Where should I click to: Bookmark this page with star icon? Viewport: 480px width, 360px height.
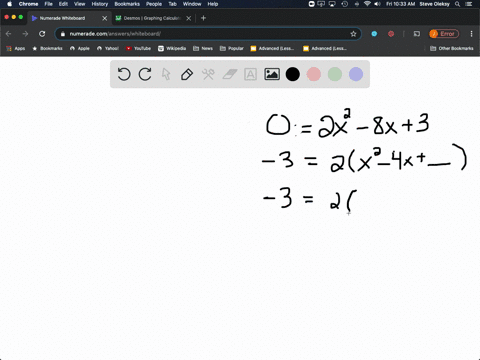tap(353, 34)
